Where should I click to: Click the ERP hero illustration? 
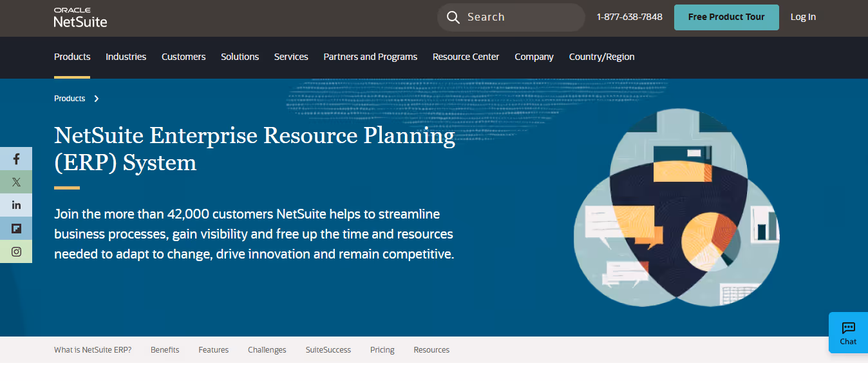(x=677, y=208)
